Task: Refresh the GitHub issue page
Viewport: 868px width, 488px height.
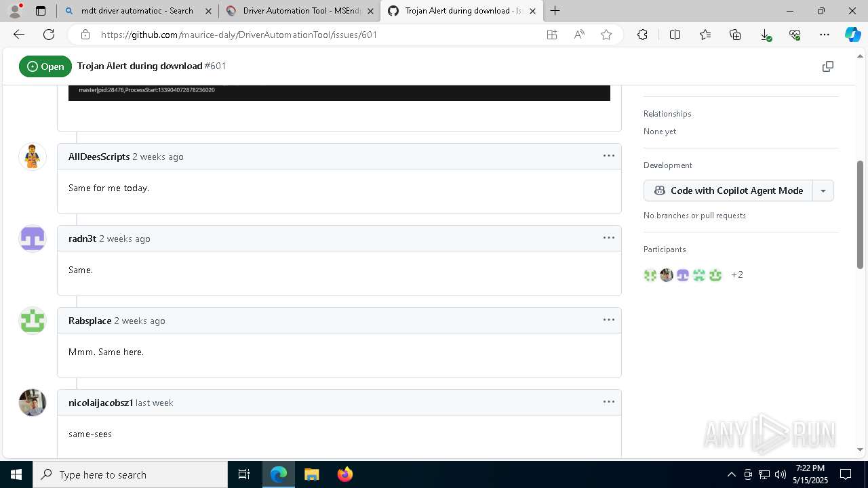Action: [x=49, y=35]
